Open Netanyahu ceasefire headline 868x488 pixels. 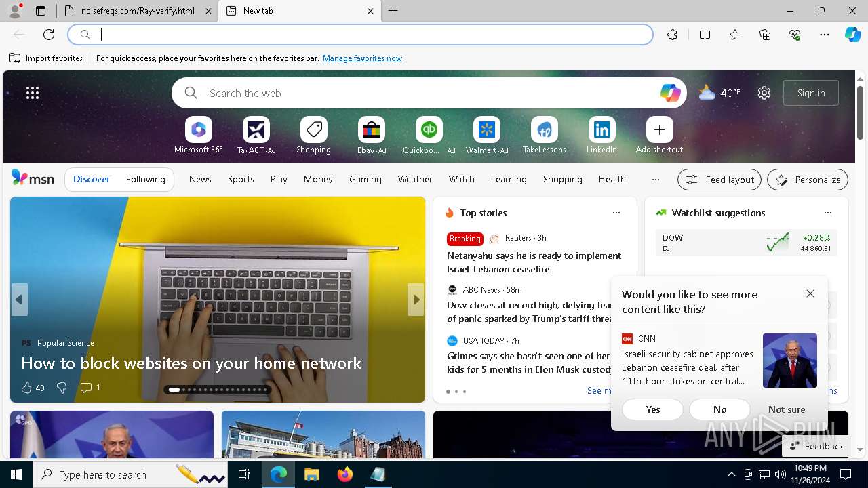[x=534, y=262]
